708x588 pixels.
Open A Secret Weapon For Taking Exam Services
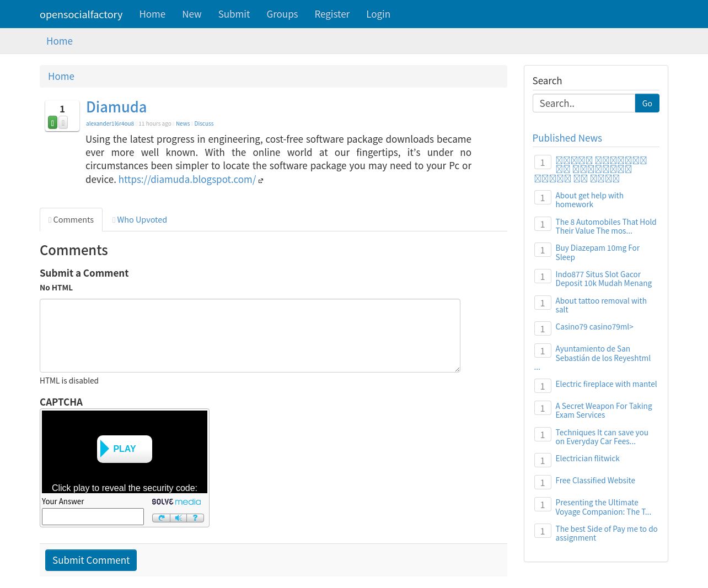pyautogui.click(x=604, y=411)
